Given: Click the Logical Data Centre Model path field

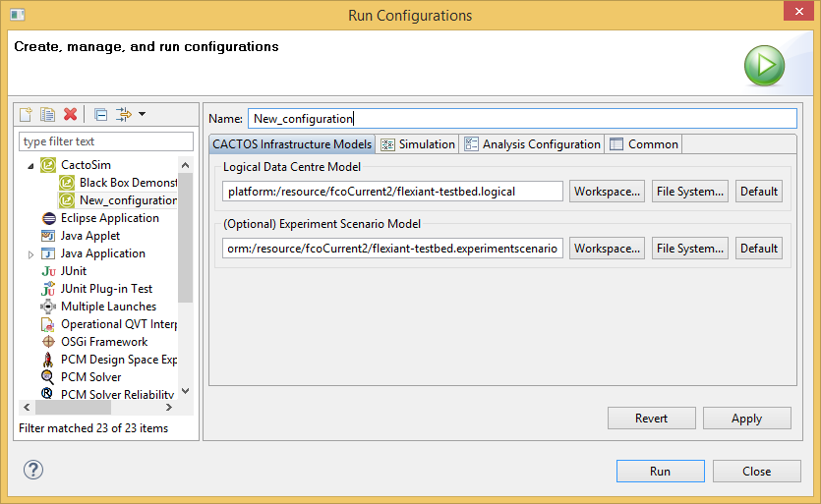Looking at the screenshot, I should pos(392,192).
